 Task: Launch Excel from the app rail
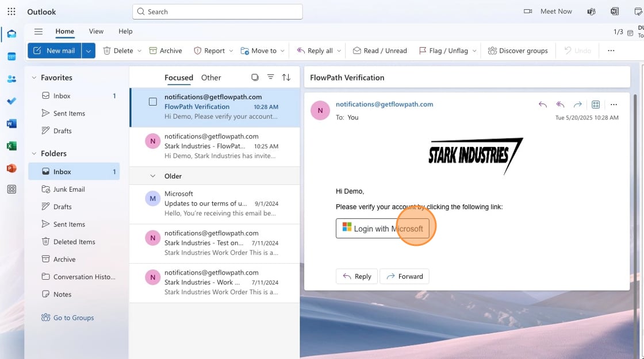pyautogui.click(x=11, y=146)
